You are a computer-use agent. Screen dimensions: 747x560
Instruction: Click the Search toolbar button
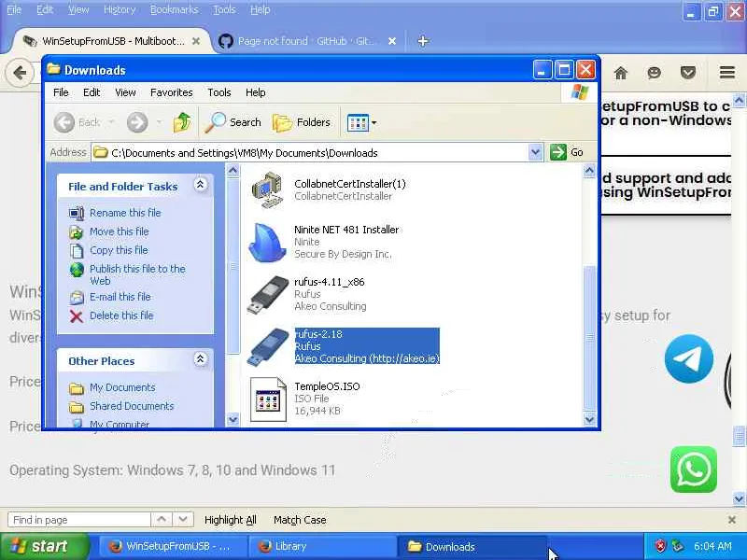233,122
